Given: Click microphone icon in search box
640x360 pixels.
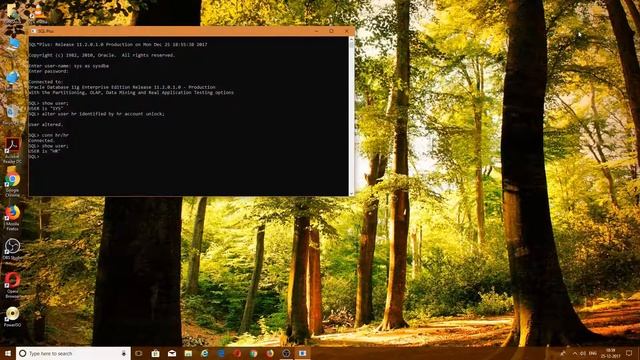Looking at the screenshot, I should click(x=124, y=353).
